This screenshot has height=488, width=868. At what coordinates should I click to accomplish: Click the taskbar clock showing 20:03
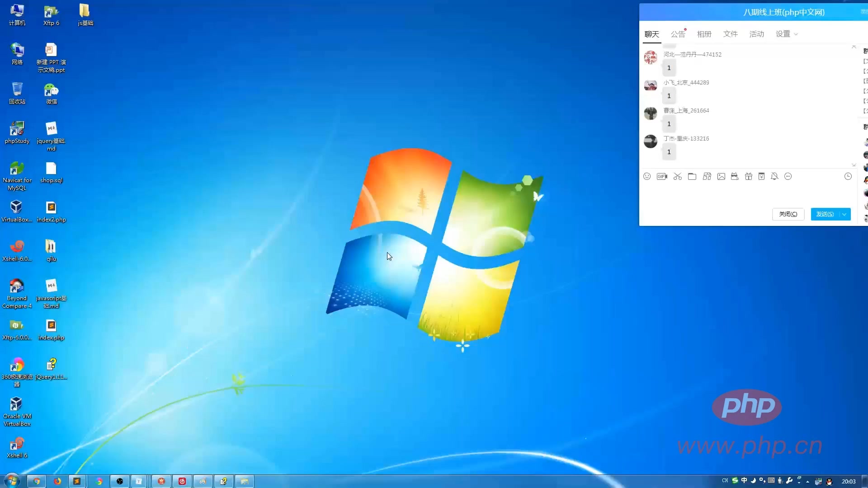[x=849, y=481]
